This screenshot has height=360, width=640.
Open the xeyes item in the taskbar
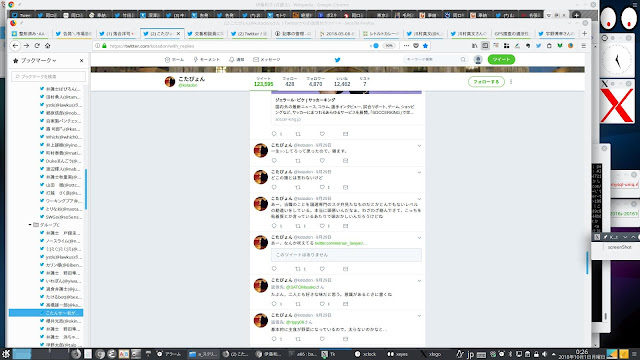[x=397, y=354]
